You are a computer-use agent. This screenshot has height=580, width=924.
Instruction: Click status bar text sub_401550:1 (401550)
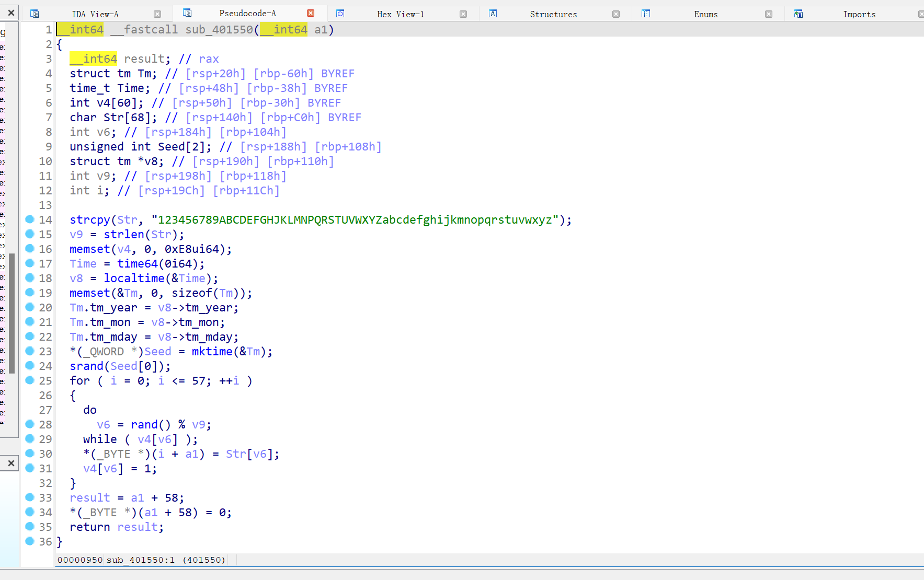coord(166,560)
